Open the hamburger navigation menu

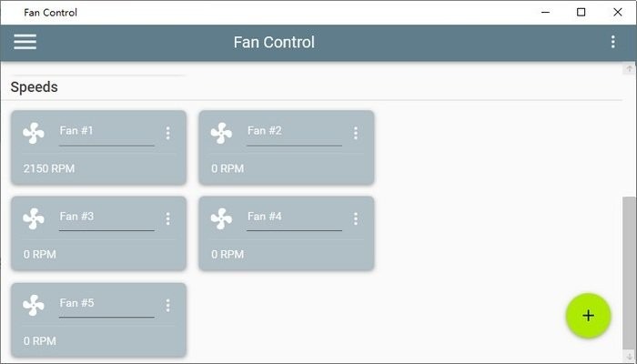click(x=25, y=43)
